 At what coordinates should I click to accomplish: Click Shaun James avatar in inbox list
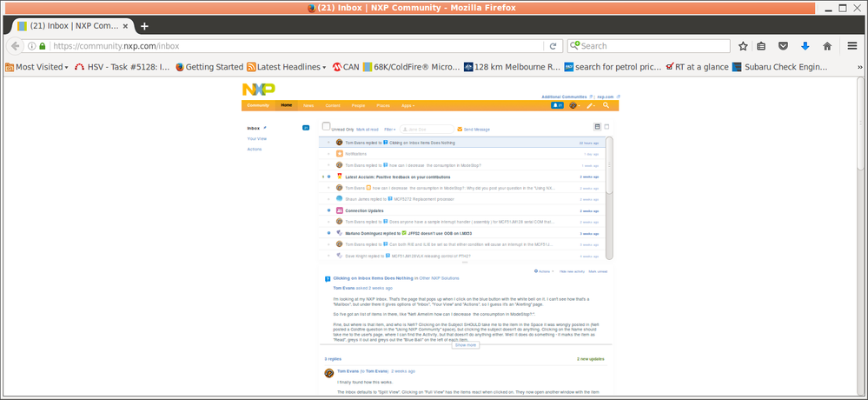coord(340,198)
